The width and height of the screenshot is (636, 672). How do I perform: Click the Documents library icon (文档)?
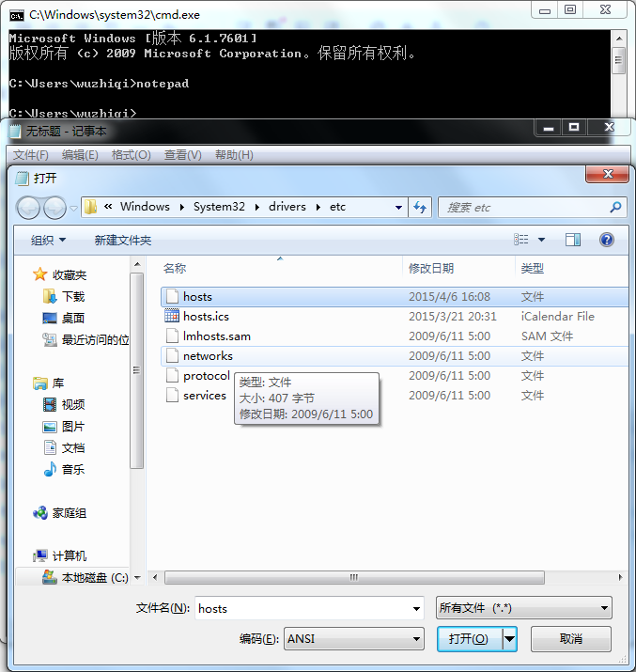pos(50,448)
